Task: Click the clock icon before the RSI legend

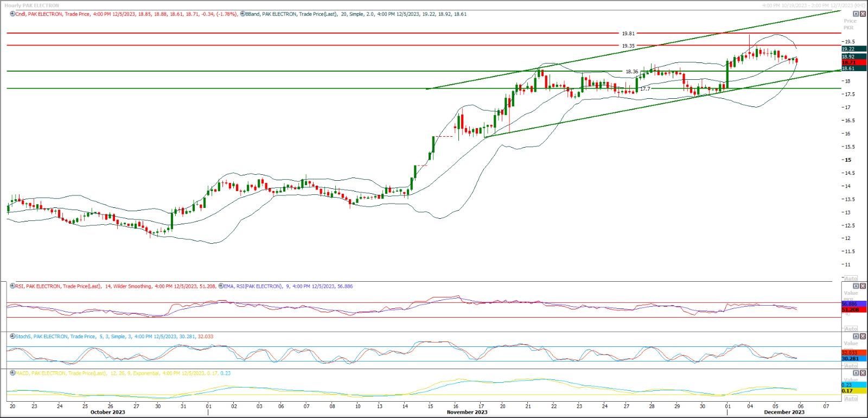Action: coord(12,286)
